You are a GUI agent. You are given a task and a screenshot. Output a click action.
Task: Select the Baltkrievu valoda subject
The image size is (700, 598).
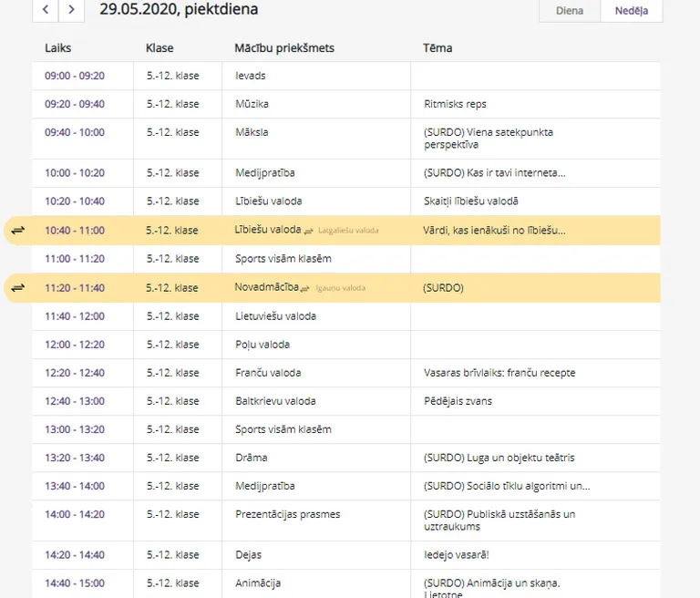pyautogui.click(x=275, y=401)
